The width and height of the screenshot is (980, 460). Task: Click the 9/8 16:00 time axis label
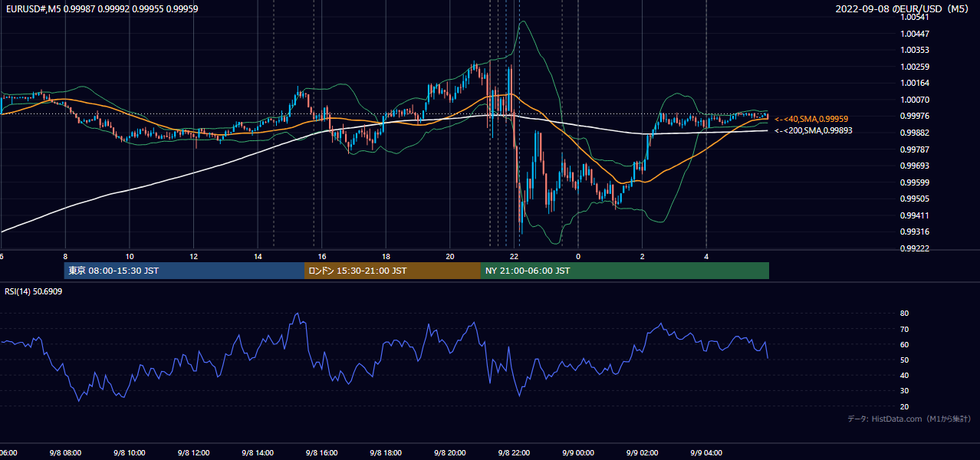[321, 453]
